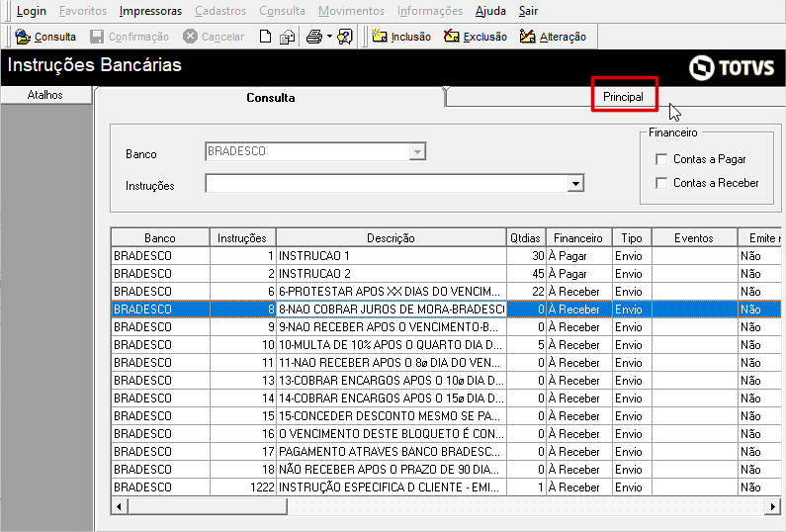Enable the Contas a Pagar checkbox

click(x=661, y=159)
